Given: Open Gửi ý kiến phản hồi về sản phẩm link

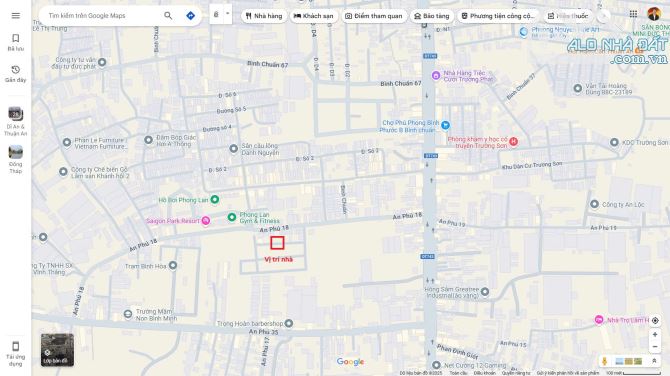Looking at the screenshot, I should pyautogui.click(x=568, y=373).
